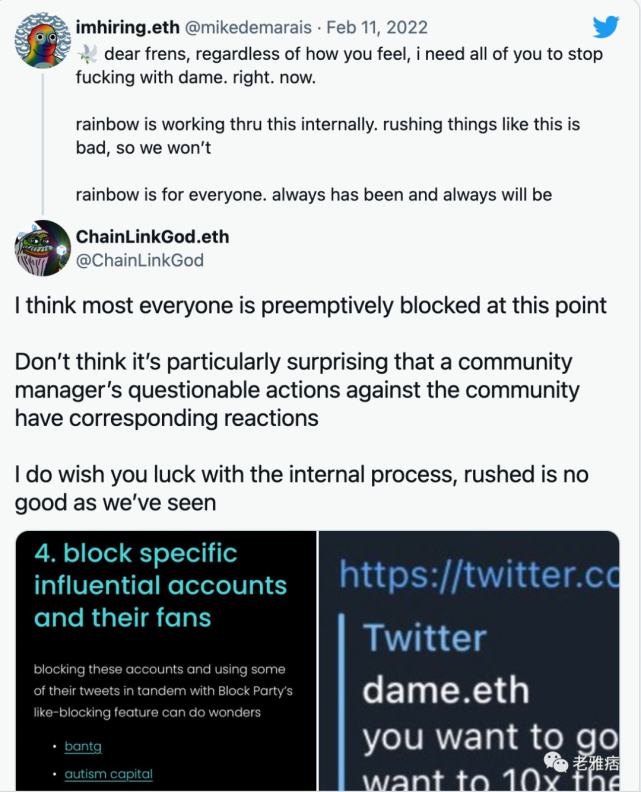
Task: Click the WeChat watermark icon
Action: point(556,762)
